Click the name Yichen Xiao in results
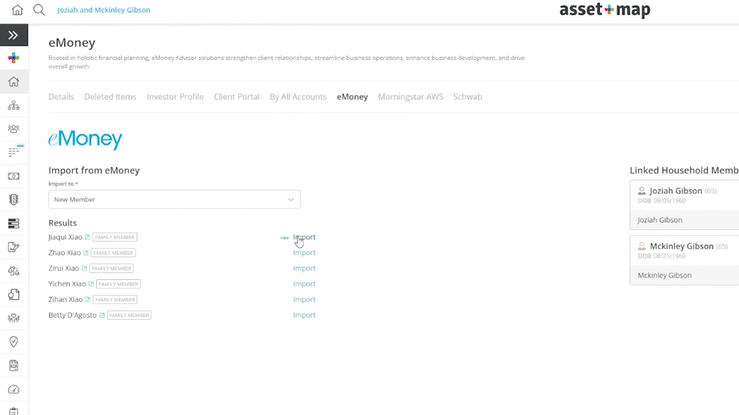Viewport: 739px width, 415px height. (x=67, y=284)
